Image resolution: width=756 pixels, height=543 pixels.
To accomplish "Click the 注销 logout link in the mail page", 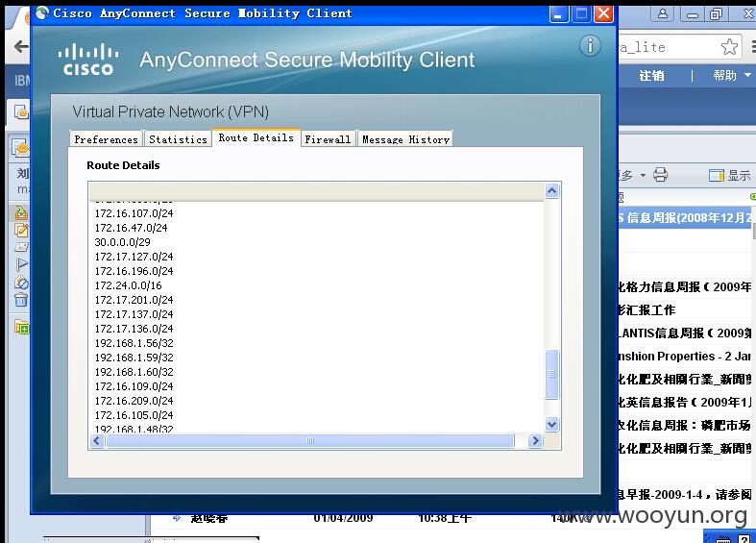I will pos(651,76).
